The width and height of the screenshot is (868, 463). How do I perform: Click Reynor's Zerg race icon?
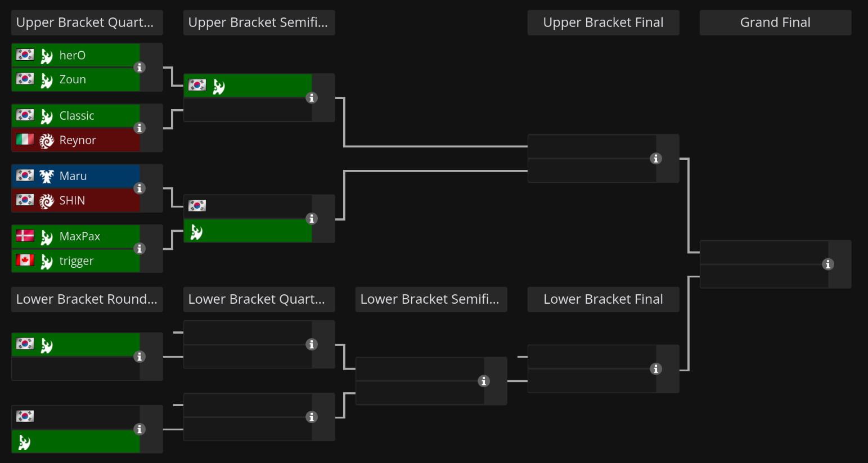point(47,141)
